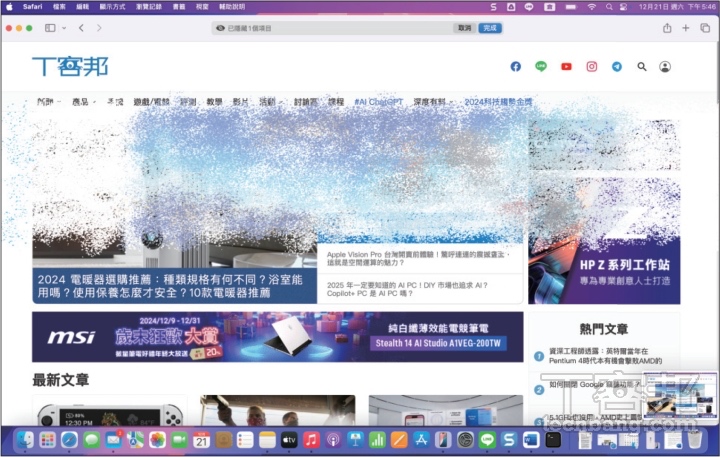Viewport: 720px width, 457px height.
Task: Click the MSI 歲末狂歡大賞 banner ad
Action: [x=278, y=337]
